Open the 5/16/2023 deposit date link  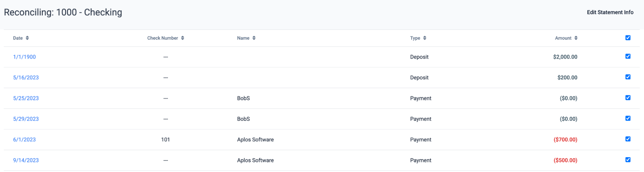click(26, 77)
